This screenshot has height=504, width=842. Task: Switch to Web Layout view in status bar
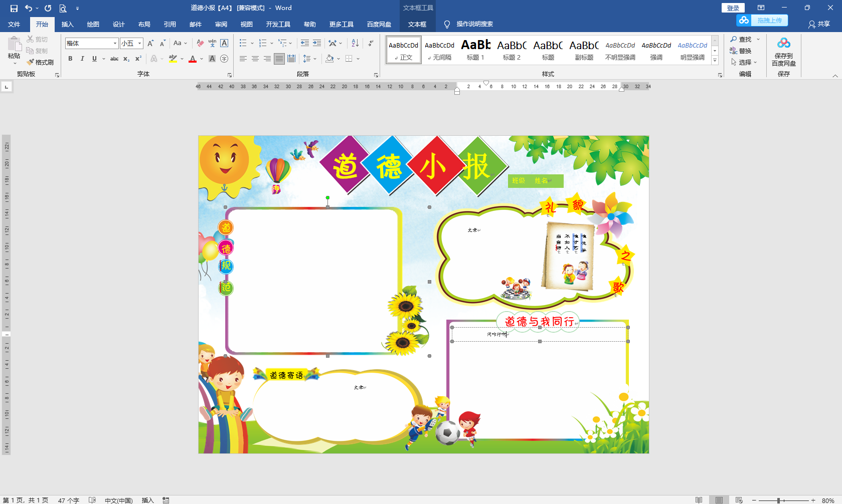pyautogui.click(x=739, y=500)
